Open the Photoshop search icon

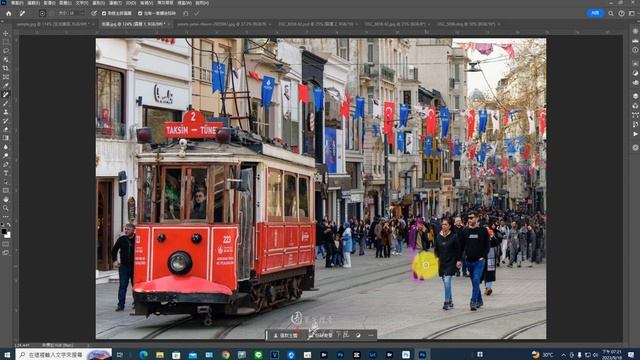[x=611, y=13]
